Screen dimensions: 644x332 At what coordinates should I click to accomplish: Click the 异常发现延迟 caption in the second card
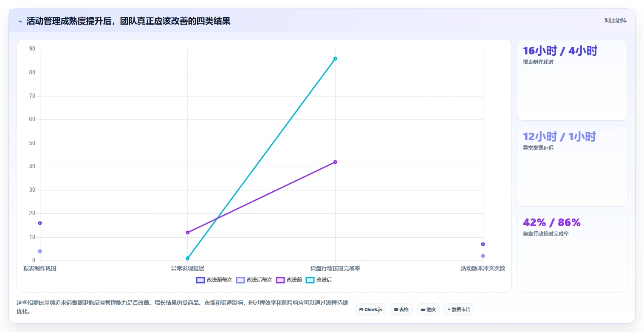tap(538, 148)
